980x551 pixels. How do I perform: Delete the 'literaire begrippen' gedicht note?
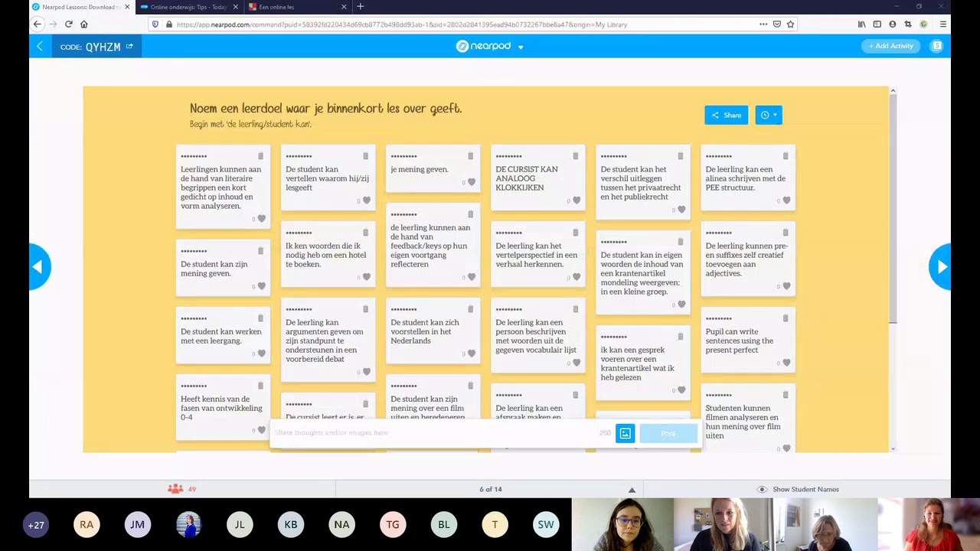tap(261, 156)
